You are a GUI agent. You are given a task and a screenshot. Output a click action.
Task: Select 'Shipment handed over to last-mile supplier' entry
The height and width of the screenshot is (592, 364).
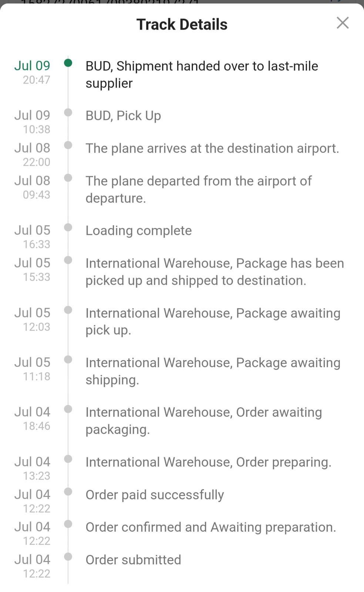(202, 74)
